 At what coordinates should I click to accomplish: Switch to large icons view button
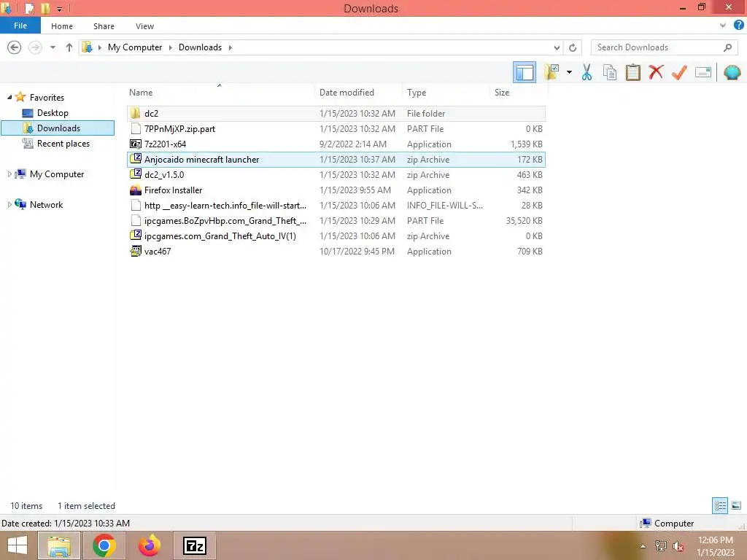coord(736,505)
